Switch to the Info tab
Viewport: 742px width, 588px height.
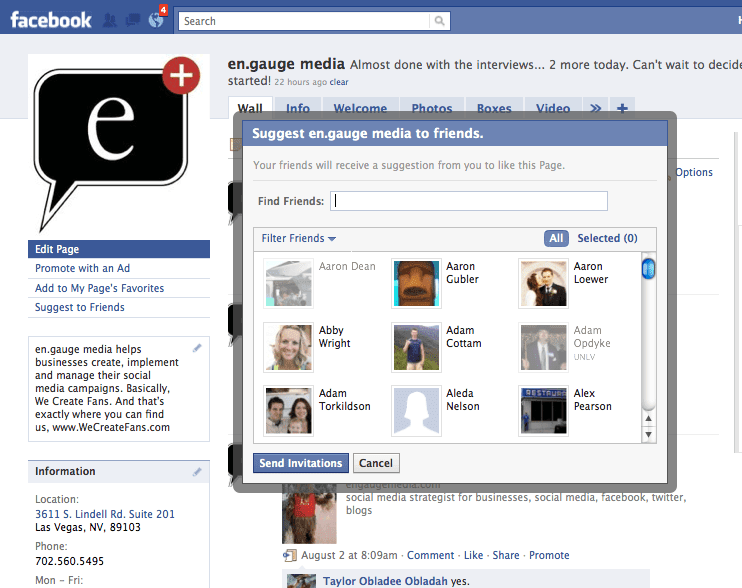[x=298, y=108]
